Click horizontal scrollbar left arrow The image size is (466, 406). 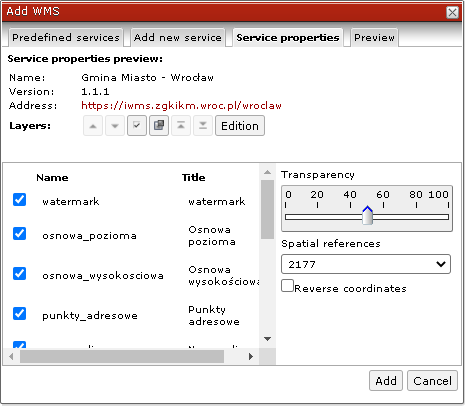coord(11,357)
